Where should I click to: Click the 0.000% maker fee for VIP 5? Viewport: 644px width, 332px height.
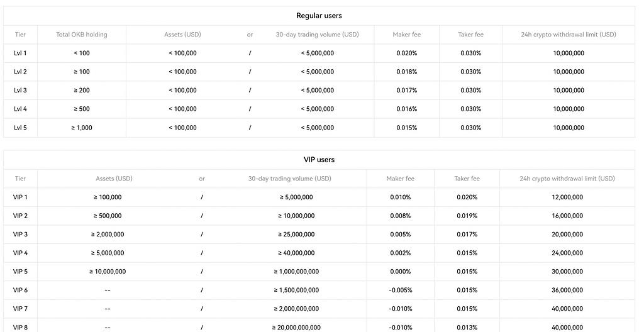400,272
